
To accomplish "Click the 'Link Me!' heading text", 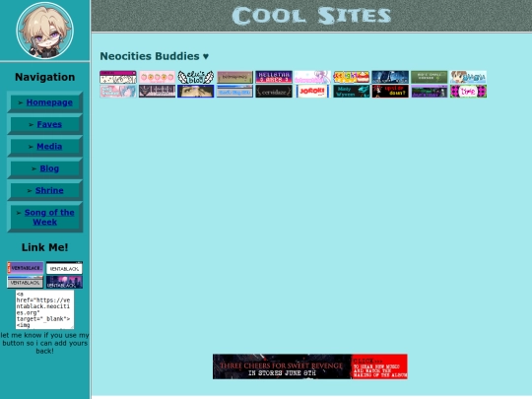I will pos(44,247).
